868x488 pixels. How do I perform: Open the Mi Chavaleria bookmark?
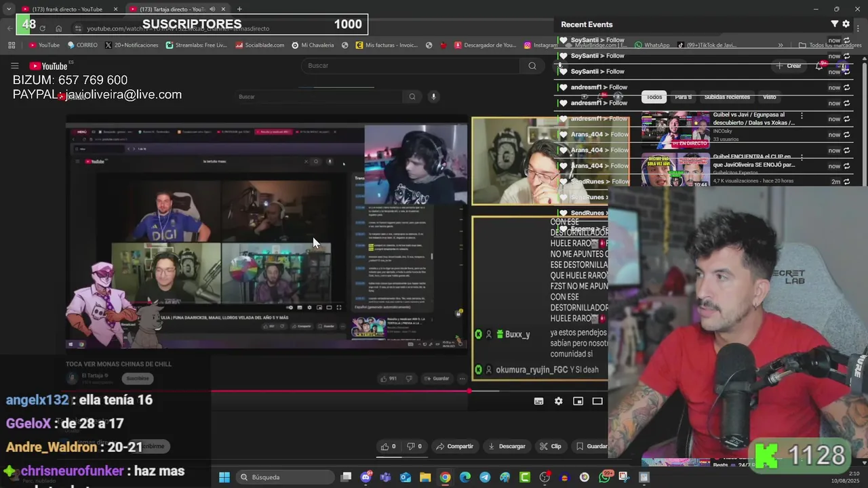click(x=313, y=45)
